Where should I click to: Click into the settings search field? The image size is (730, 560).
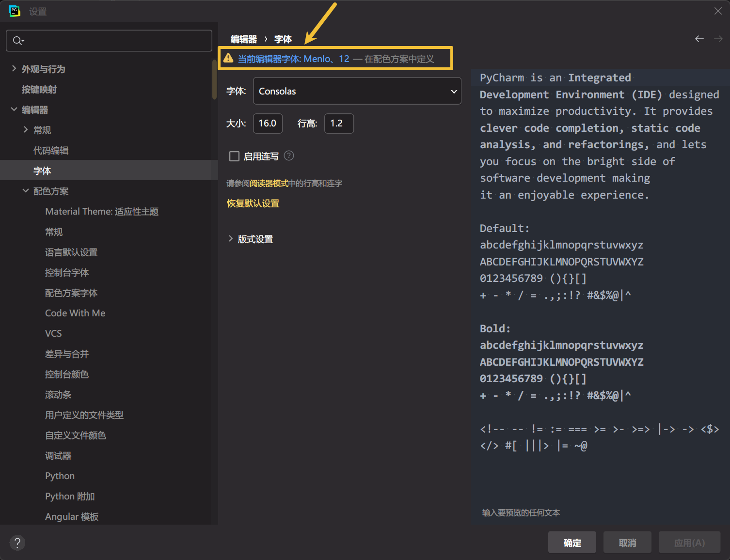[109, 41]
